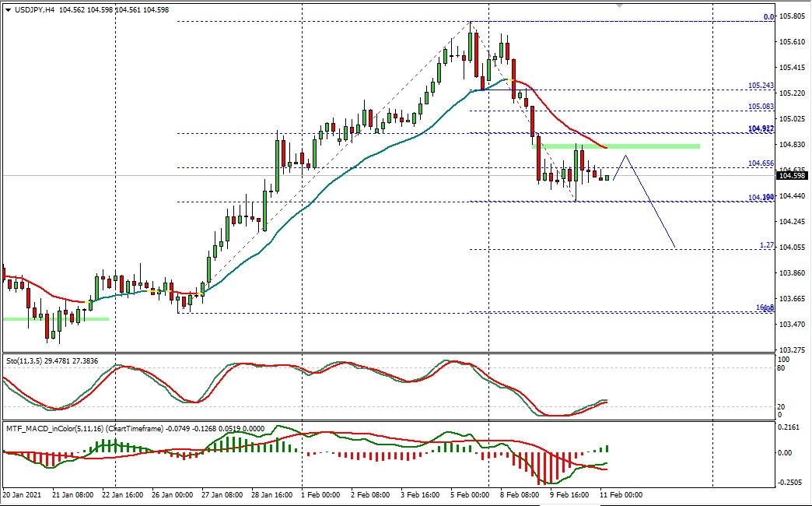Screen dimensions: 812x506
Task: Click the 11 Feb 00:00 axis label
Action: point(621,494)
